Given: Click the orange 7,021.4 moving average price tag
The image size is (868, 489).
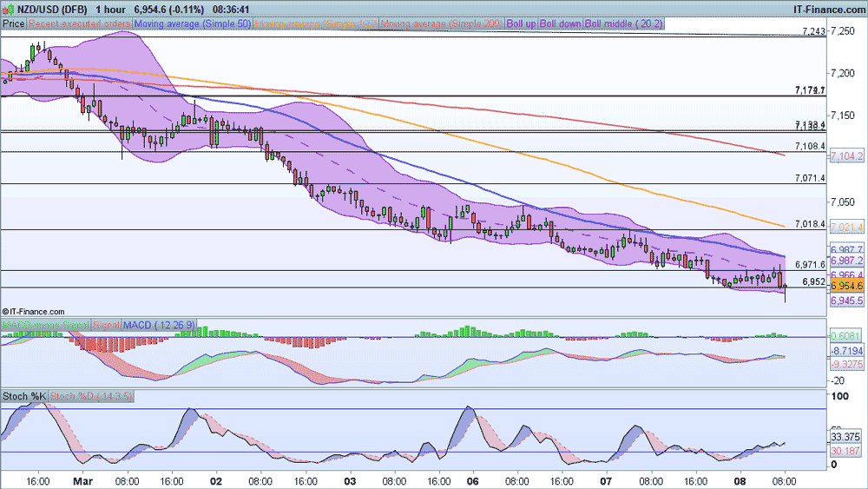Looking at the screenshot, I should (847, 227).
